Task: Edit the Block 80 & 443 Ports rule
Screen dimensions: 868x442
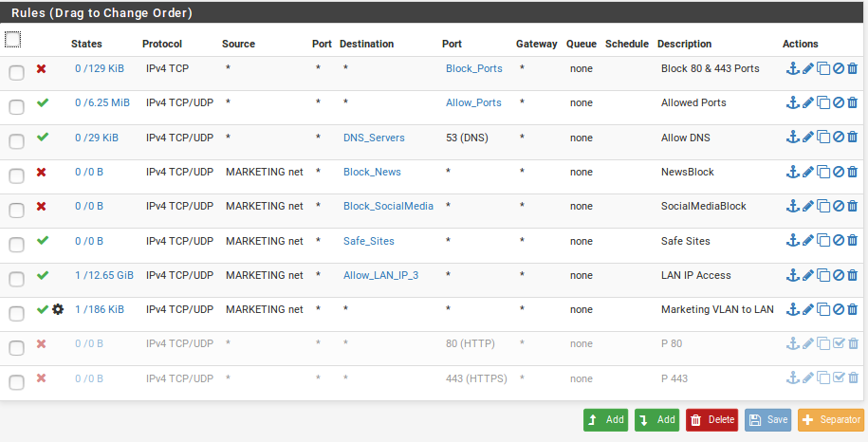Action: [x=808, y=68]
